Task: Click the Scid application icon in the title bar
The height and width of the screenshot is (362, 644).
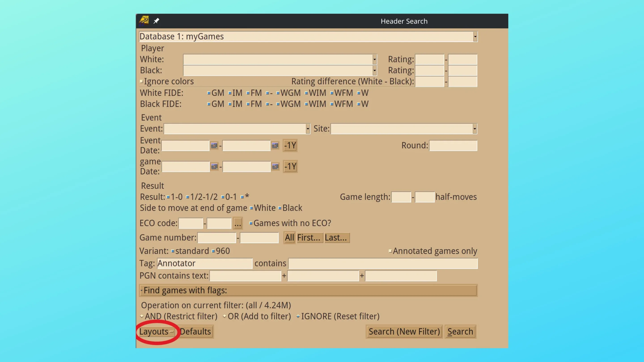Action: click(x=144, y=21)
